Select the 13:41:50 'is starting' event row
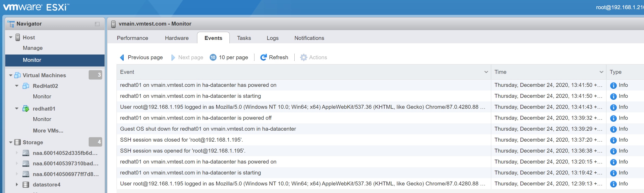This screenshot has height=193, width=644. (x=380, y=96)
